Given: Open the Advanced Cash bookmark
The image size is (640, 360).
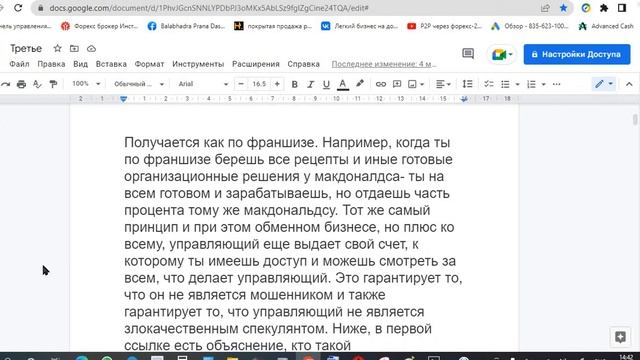Looking at the screenshot, I should click(x=606, y=26).
